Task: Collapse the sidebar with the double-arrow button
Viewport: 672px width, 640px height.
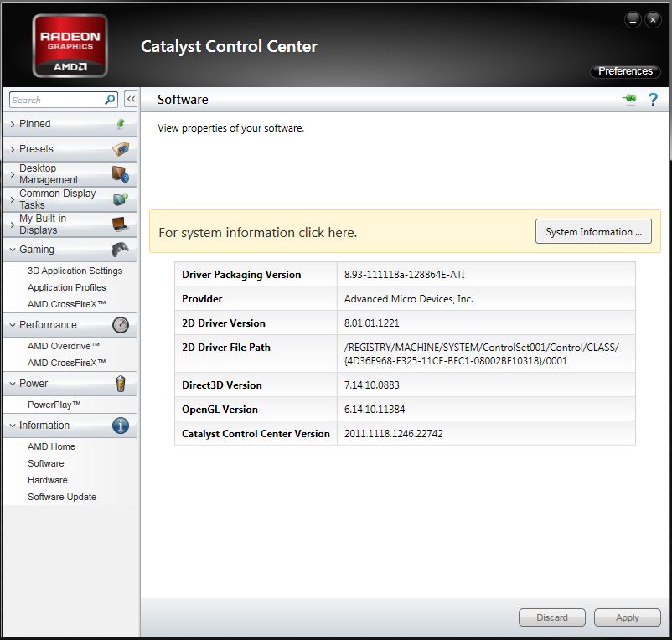Action: [x=131, y=100]
